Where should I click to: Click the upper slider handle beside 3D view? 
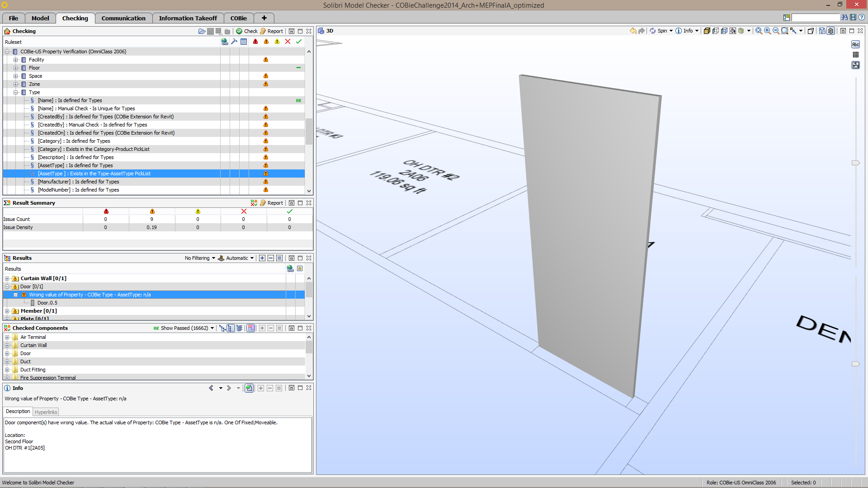point(855,163)
